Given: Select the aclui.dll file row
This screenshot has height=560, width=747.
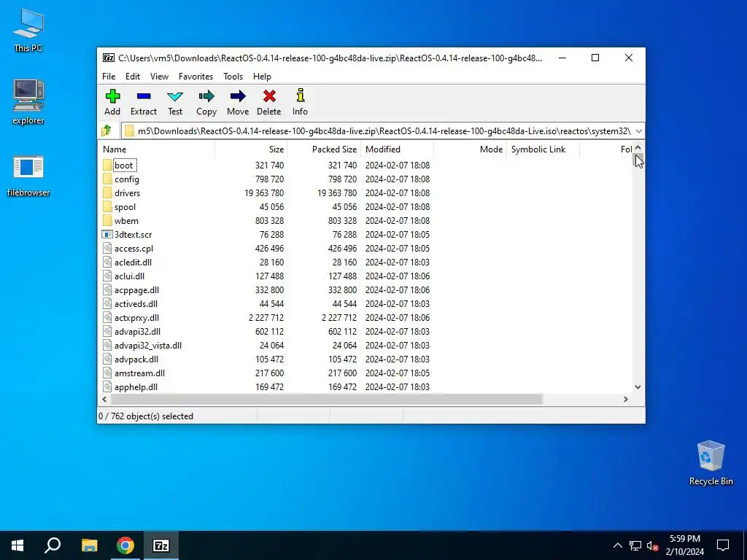Looking at the screenshot, I should pyautogui.click(x=266, y=276).
